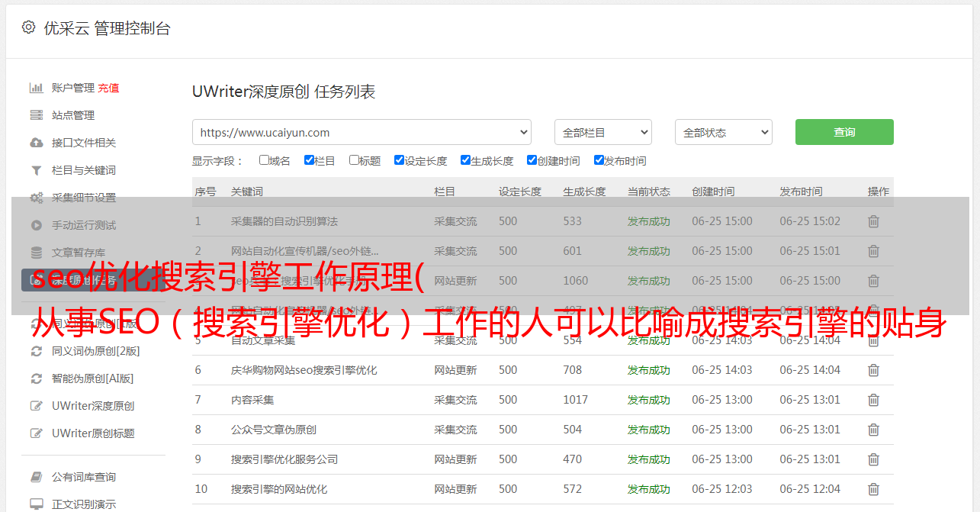980x512 pixels.
Task: Click keyword 庆华购物网站seo搜索引擎优化
Action: coord(304,370)
